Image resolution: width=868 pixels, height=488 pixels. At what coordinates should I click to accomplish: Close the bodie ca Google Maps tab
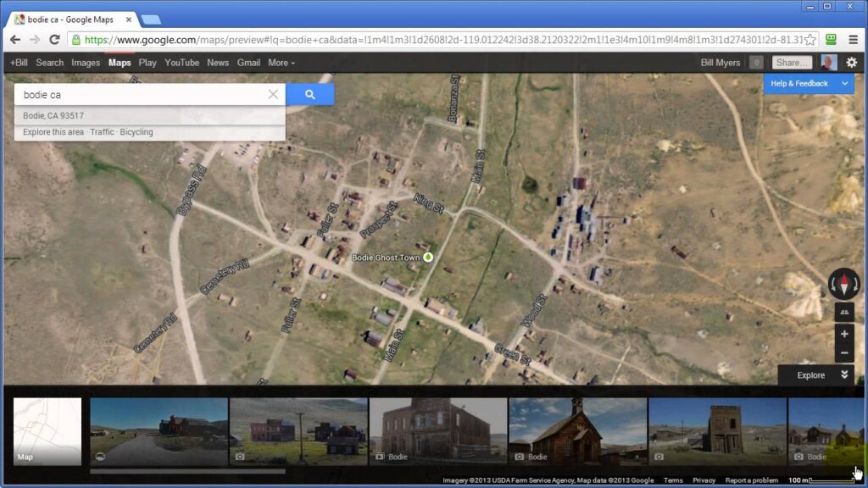click(x=129, y=19)
